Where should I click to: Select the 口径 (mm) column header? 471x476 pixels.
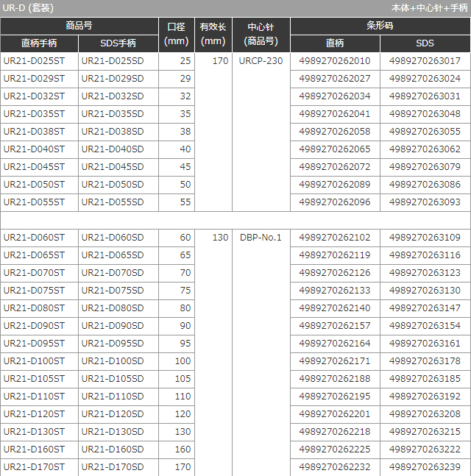pyautogui.click(x=177, y=34)
